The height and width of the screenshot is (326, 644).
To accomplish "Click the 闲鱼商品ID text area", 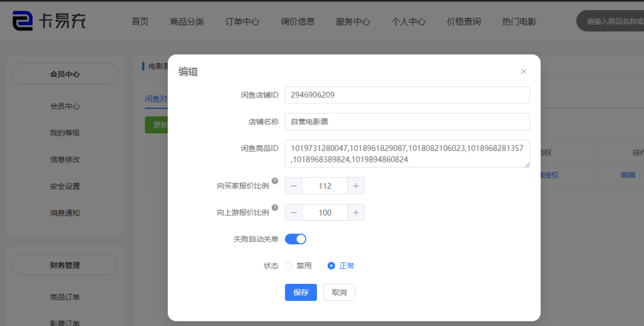I will tap(407, 154).
